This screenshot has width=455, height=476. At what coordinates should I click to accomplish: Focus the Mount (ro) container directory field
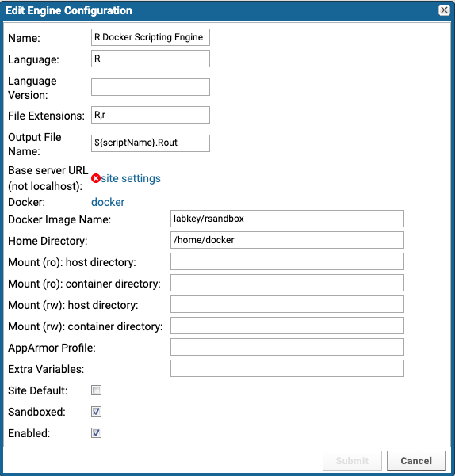point(287,283)
